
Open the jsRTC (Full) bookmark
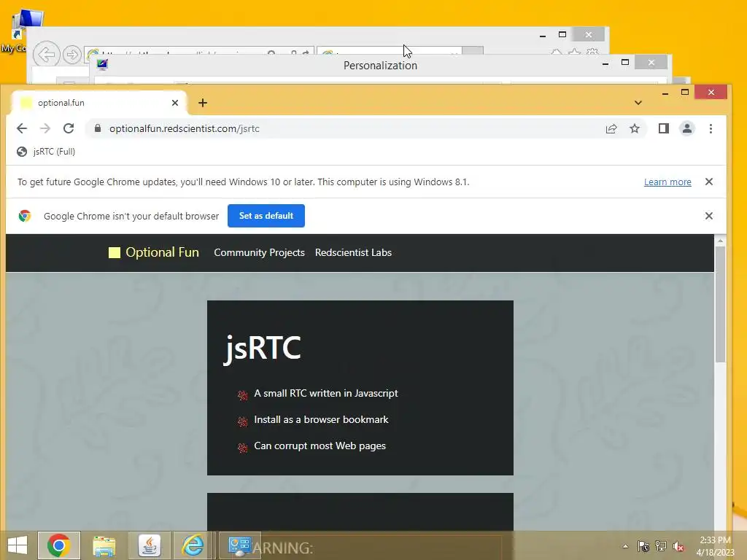46,152
